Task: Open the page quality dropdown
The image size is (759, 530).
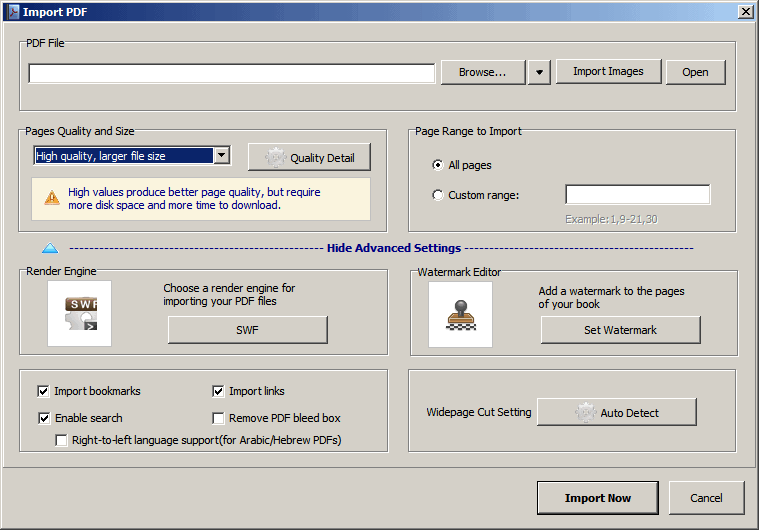Action: click(x=221, y=155)
